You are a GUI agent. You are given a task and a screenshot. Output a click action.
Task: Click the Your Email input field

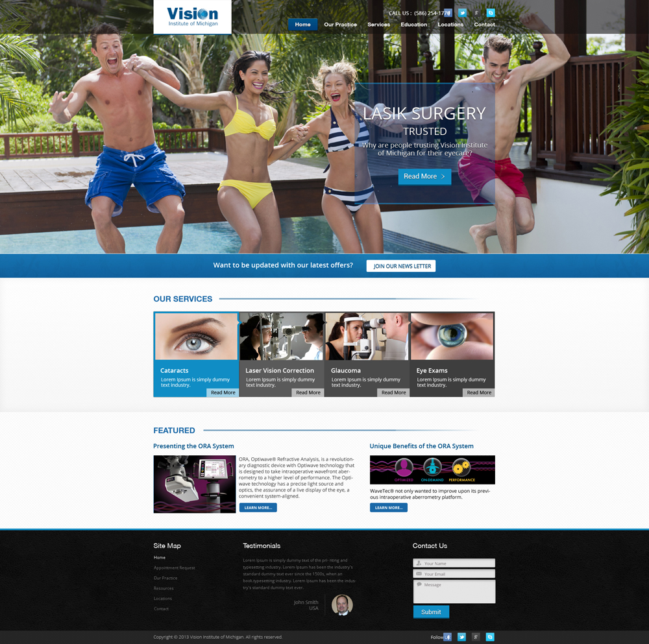tap(454, 574)
